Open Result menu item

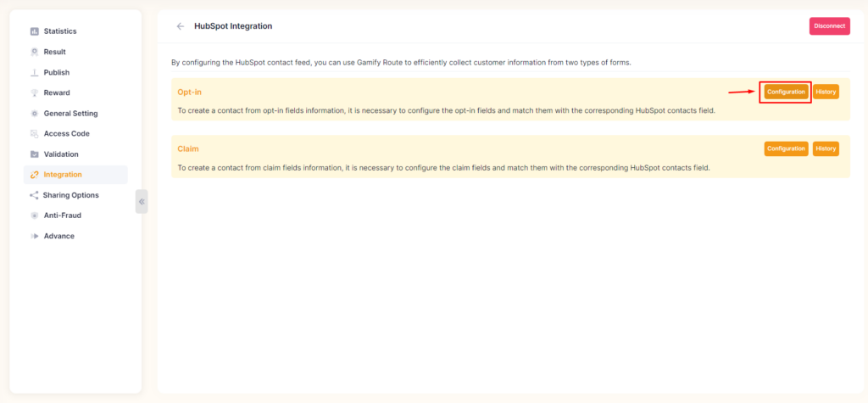point(75,52)
